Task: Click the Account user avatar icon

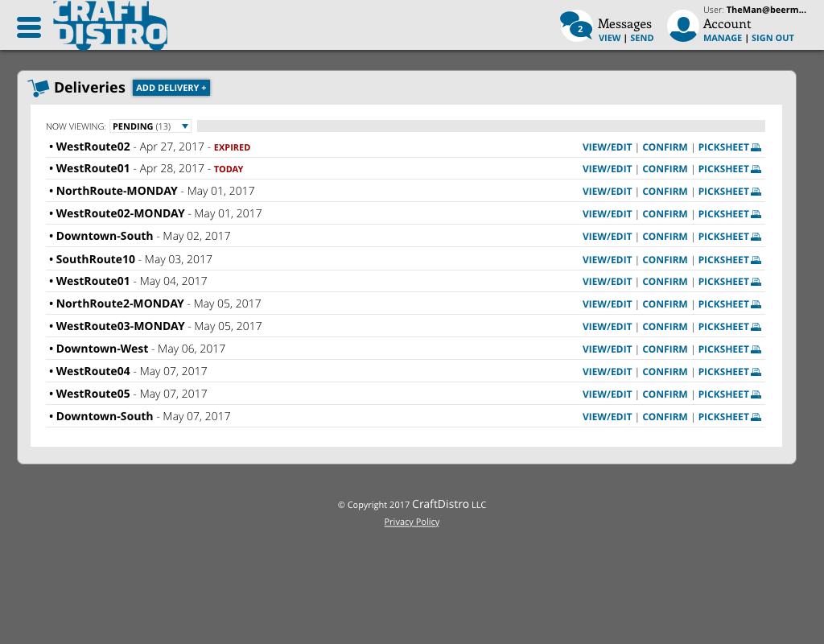Action: (682, 27)
